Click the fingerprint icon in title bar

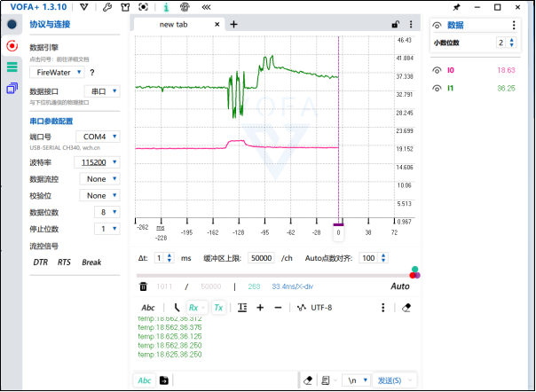pyautogui.click(x=185, y=7)
